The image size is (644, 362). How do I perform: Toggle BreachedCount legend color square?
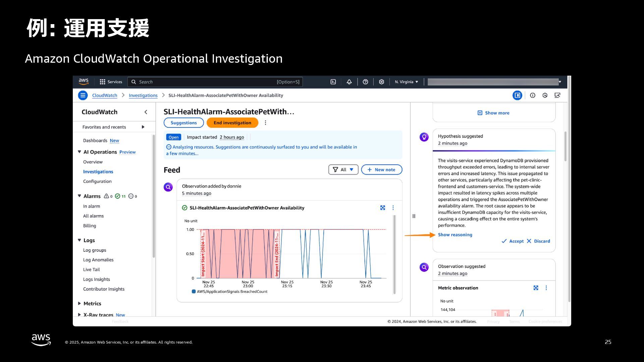coord(194,292)
